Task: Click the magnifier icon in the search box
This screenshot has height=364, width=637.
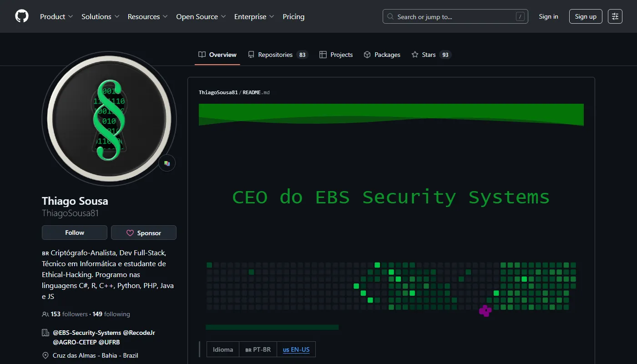Action: coord(390,17)
